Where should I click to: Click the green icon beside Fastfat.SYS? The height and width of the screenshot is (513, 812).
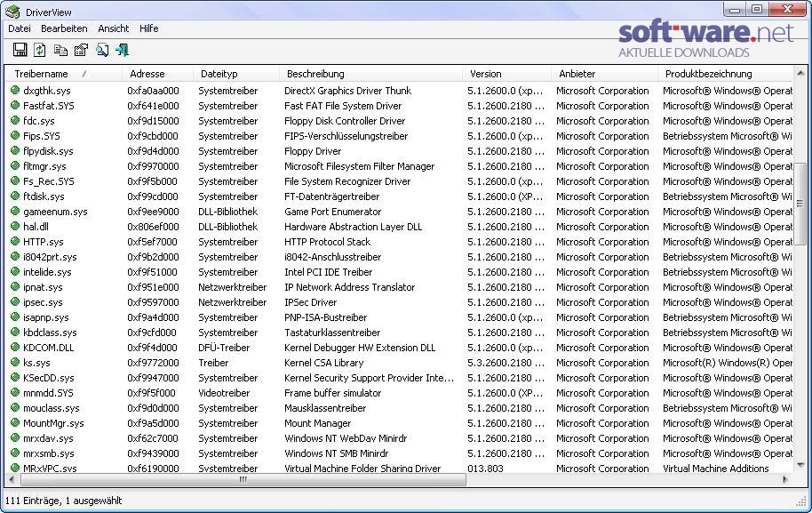15,105
